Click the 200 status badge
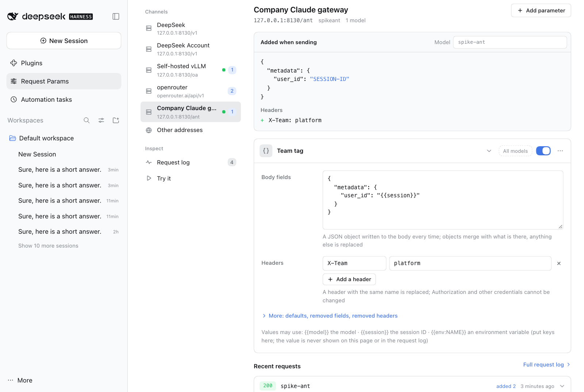Image resolution: width=584 pixels, height=392 pixels. (268, 386)
